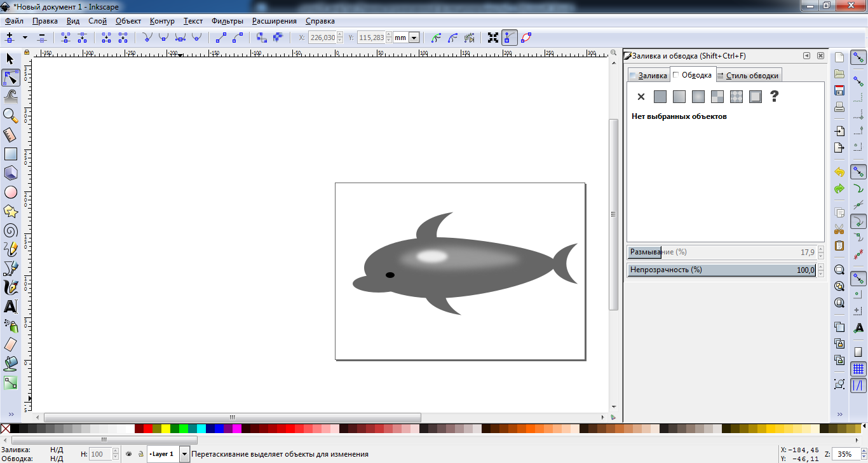Screen dimensions: 868x463
Task: Expand the commands bar chevron at bottom right
Action: pos(839,414)
